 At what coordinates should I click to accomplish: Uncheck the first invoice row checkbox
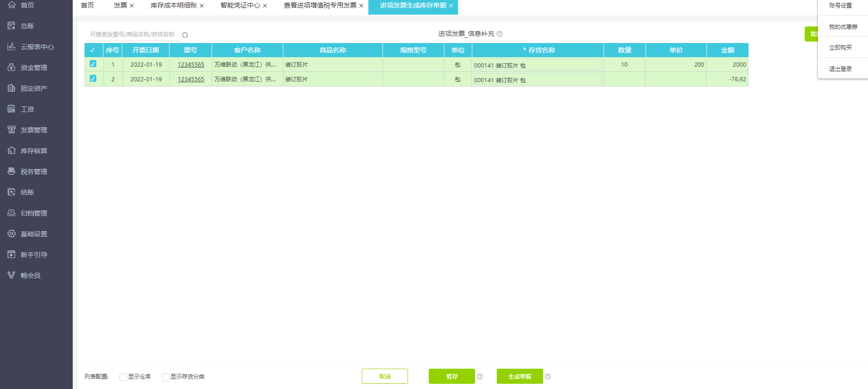93,64
